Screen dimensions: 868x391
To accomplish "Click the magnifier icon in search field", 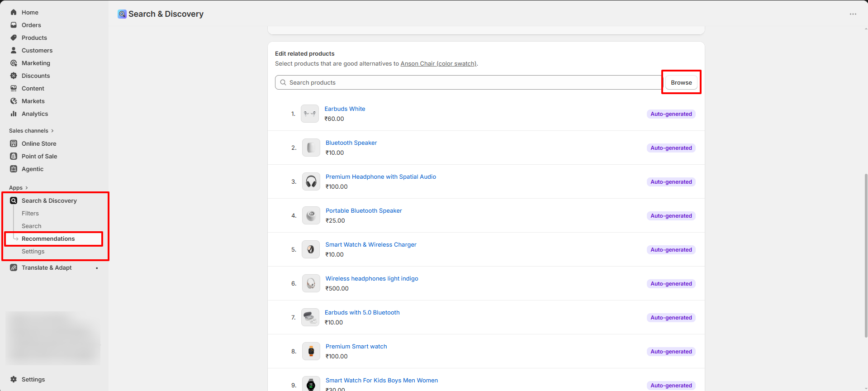I will coord(283,82).
